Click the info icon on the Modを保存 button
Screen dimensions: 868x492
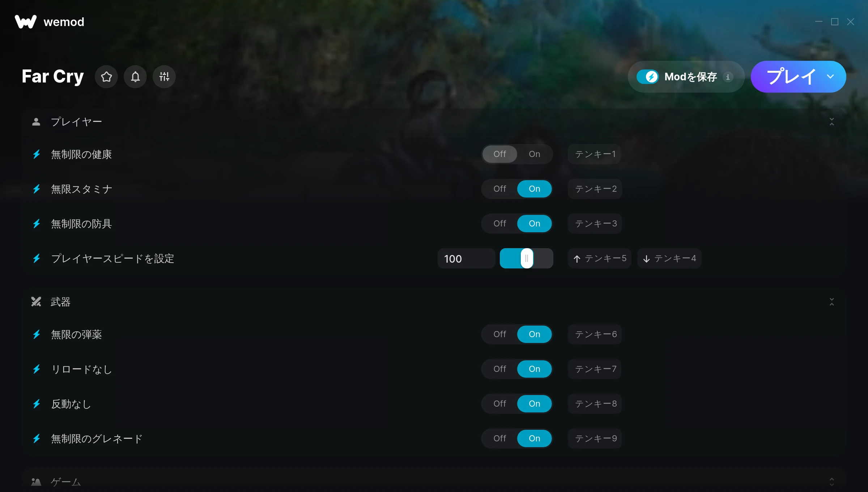(728, 77)
